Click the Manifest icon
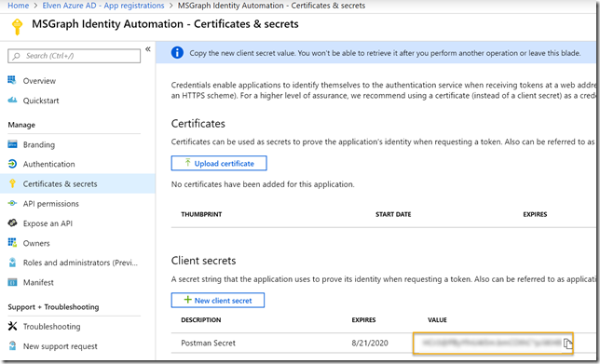The image size is (600, 364). coord(12,282)
